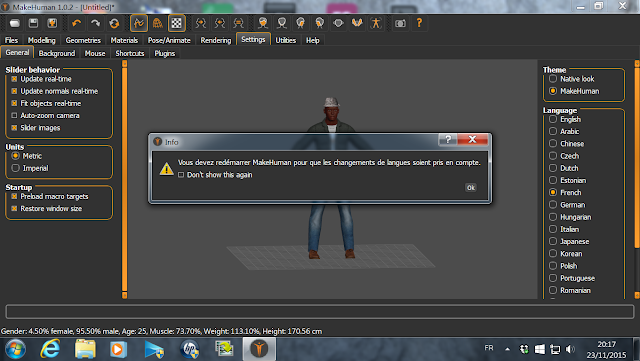This screenshot has height=361, width=640.
Task: Open the Materials tab
Action: (x=124, y=40)
